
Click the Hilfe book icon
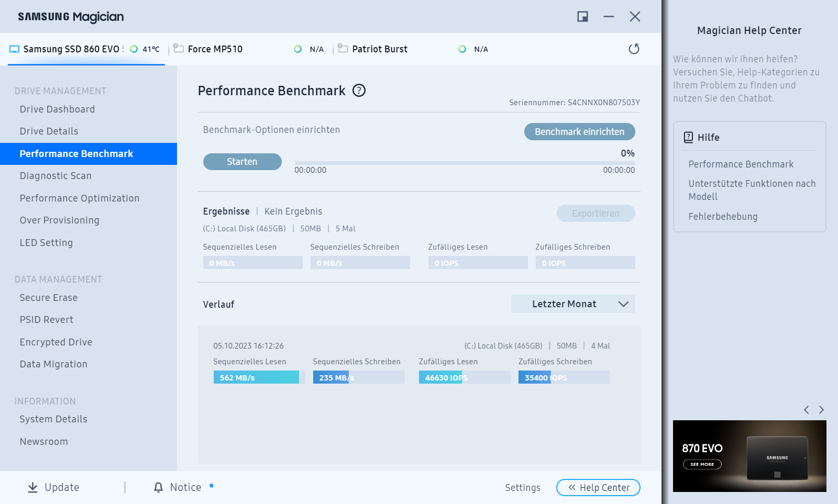[688, 137]
